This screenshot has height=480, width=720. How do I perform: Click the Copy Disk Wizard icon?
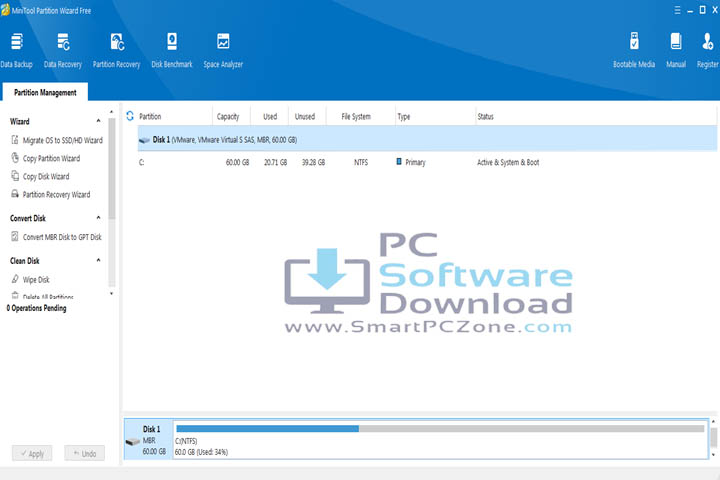[15, 176]
